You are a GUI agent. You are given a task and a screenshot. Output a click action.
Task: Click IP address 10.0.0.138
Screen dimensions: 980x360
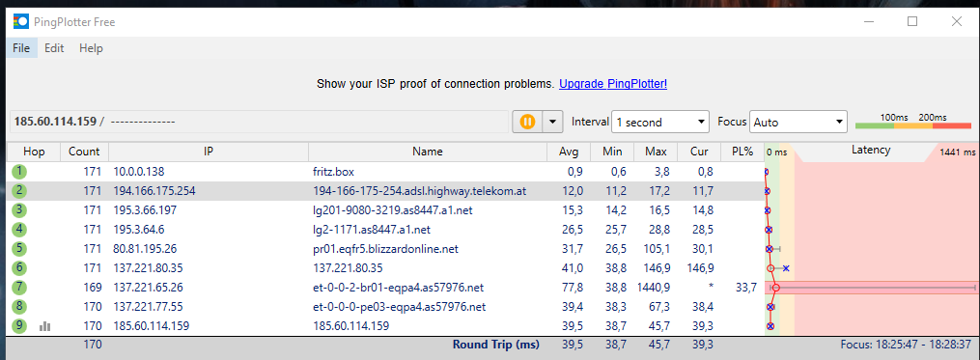pos(139,171)
